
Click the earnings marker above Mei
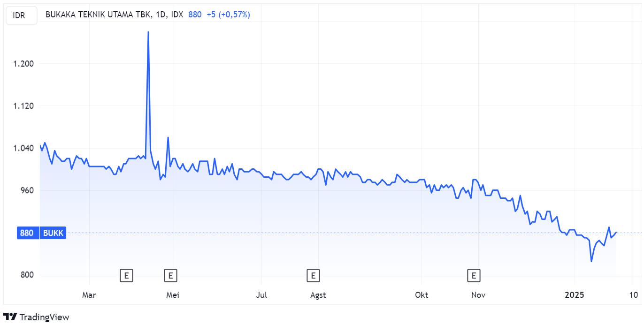[171, 275]
